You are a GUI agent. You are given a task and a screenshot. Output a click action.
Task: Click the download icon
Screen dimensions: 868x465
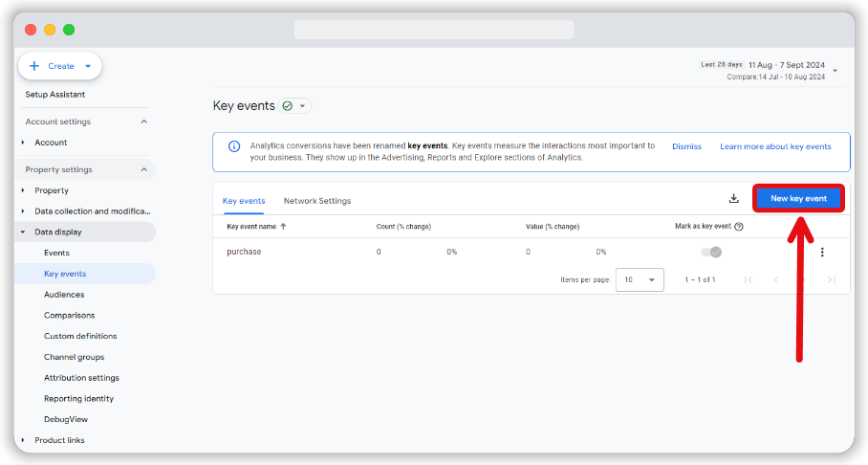pyautogui.click(x=733, y=198)
